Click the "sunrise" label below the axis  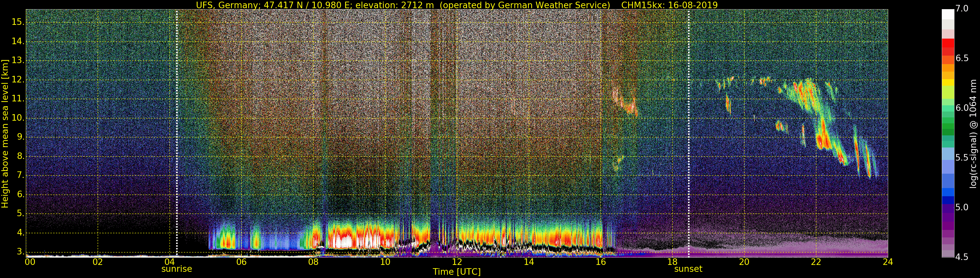[176, 269]
